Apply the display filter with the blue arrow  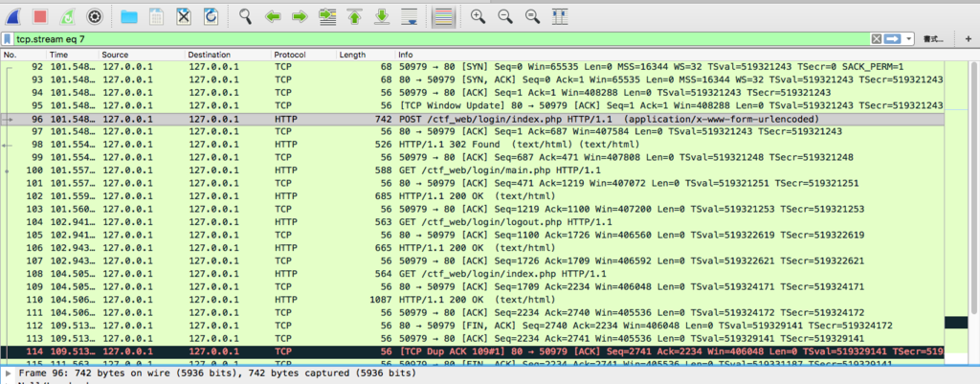coord(892,38)
